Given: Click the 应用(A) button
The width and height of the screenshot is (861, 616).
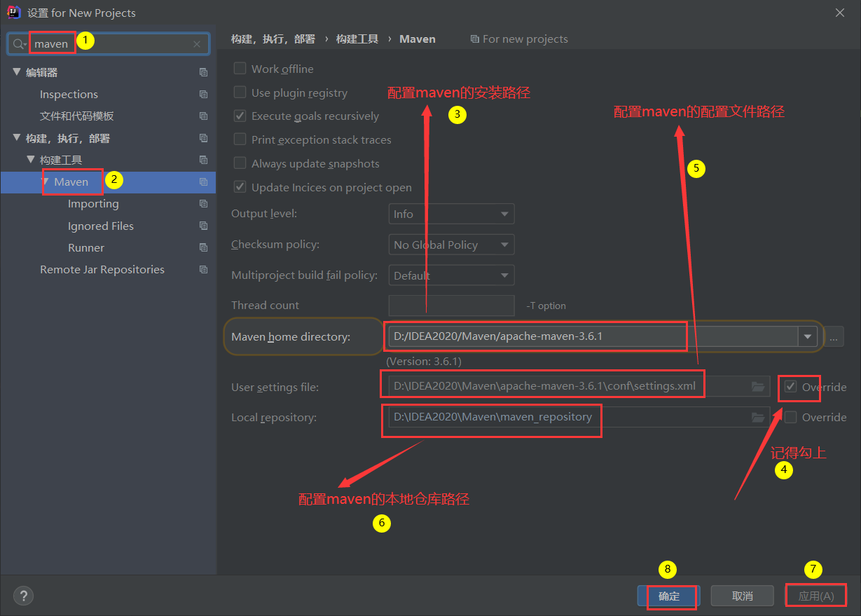Looking at the screenshot, I should [x=816, y=596].
